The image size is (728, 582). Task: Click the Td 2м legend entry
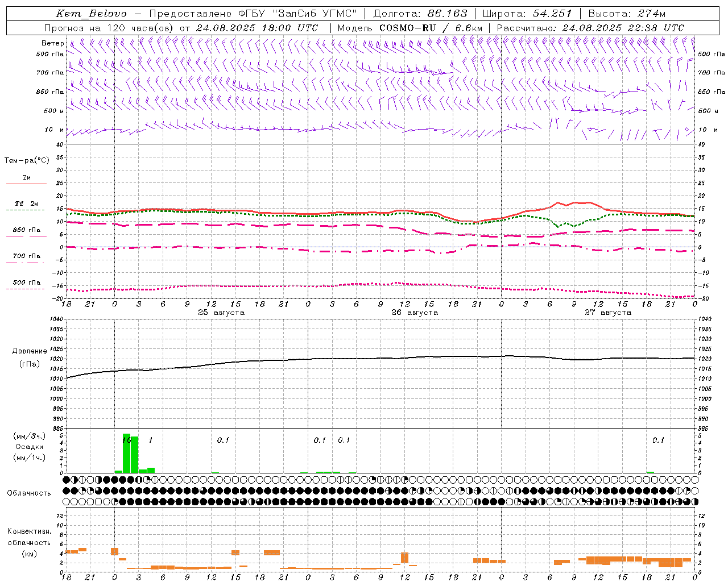[x=26, y=203]
